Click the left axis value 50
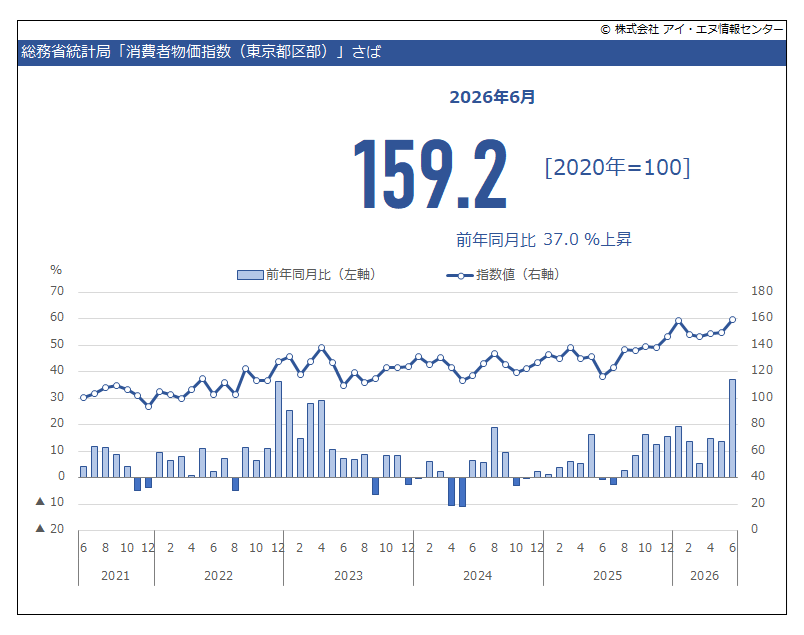 click(57, 344)
